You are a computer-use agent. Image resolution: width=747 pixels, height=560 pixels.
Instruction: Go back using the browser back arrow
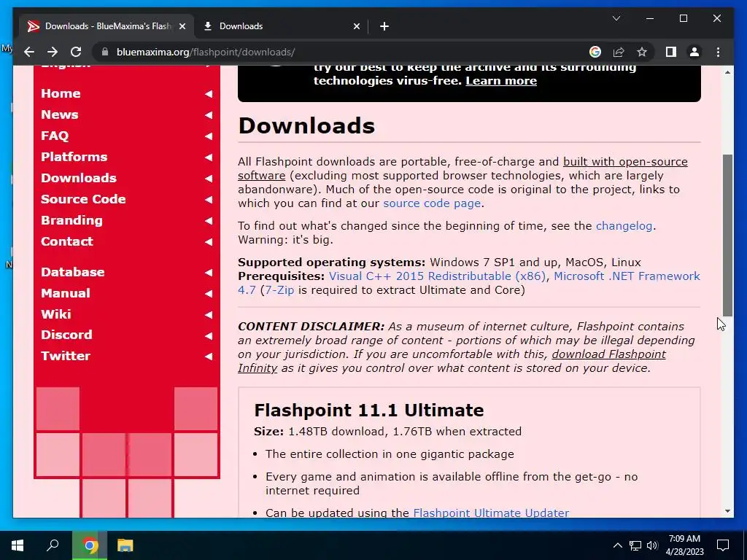click(29, 52)
